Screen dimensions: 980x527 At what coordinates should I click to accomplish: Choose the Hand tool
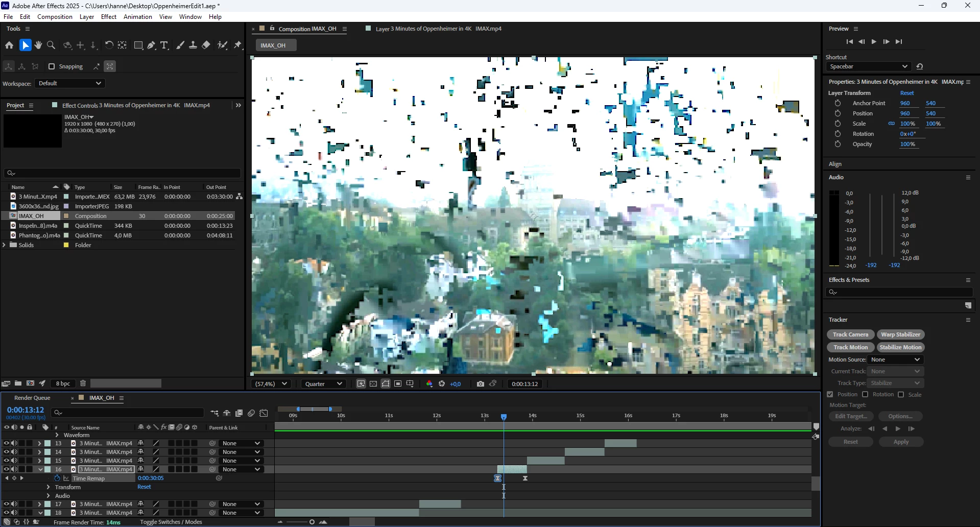pos(38,45)
